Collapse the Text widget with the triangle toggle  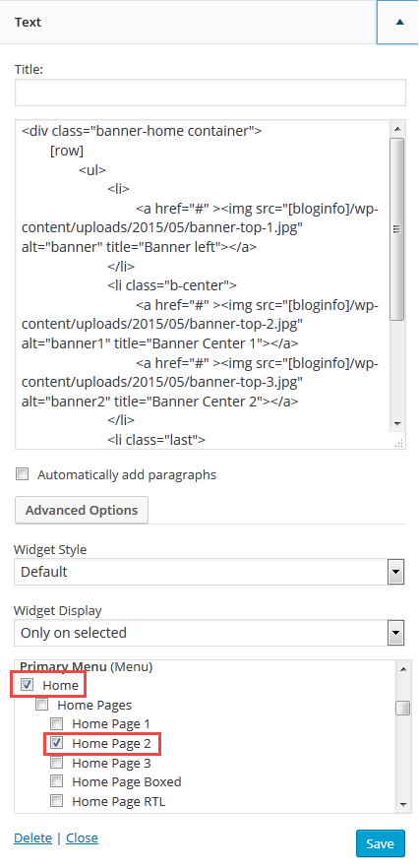(x=398, y=22)
